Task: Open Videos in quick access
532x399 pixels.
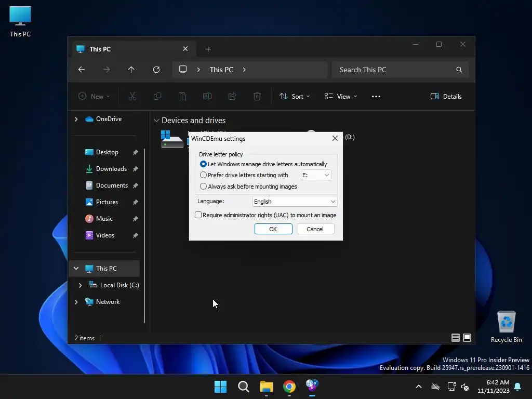Action: tap(105, 235)
